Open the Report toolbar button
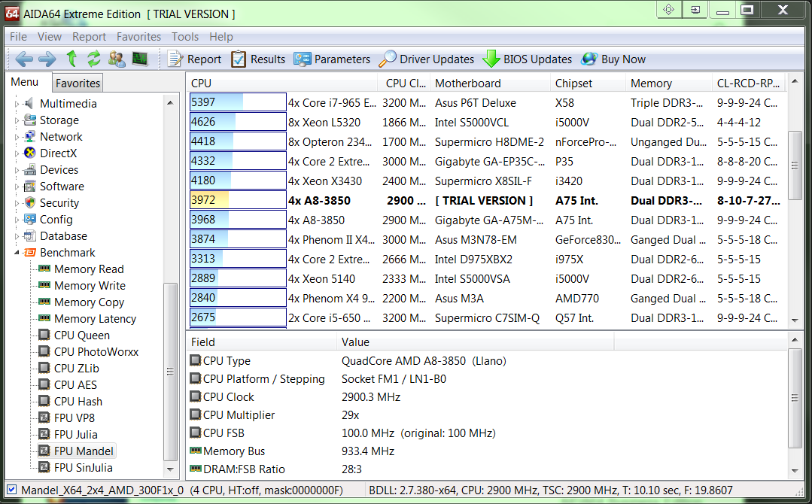Image resolution: width=812 pixels, height=504 pixels. (194, 59)
